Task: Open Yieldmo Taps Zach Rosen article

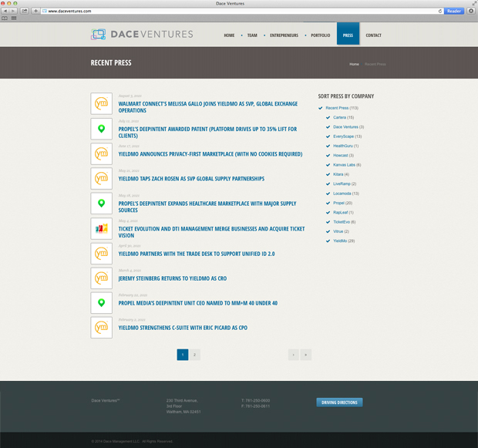Action: [x=191, y=179]
